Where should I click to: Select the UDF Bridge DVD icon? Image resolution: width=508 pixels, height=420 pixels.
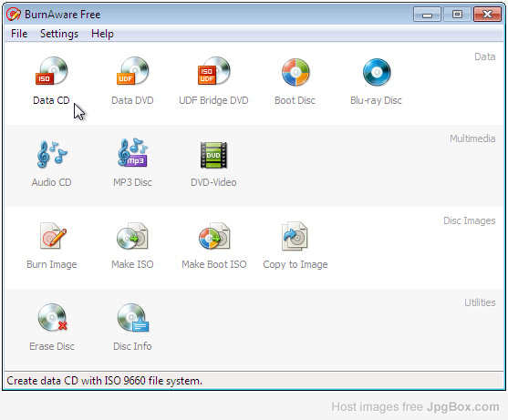[x=213, y=71]
